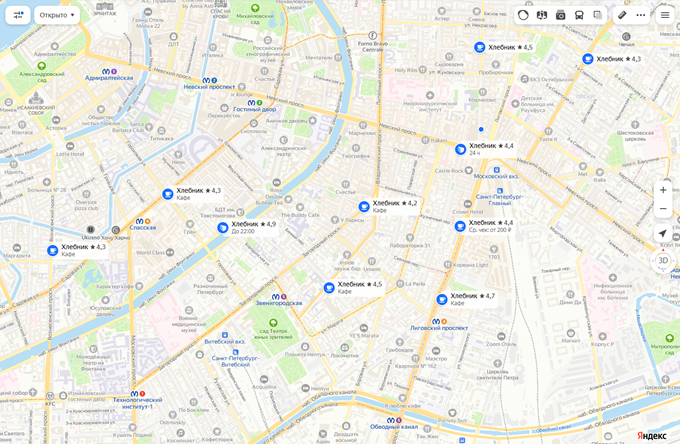Image resolution: width=680 pixels, height=444 pixels.
Task: Select Хлебник 4,5 pin labeled Кафе
Action: coord(329,287)
